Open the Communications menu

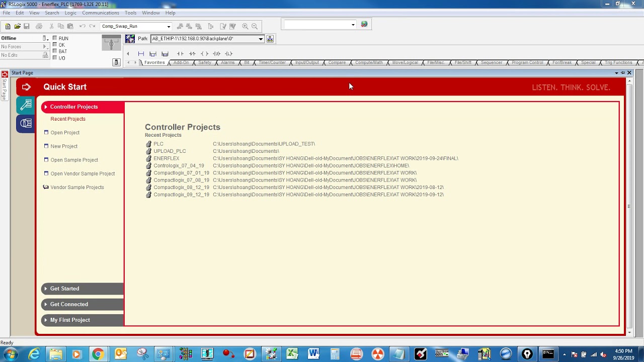101,13
